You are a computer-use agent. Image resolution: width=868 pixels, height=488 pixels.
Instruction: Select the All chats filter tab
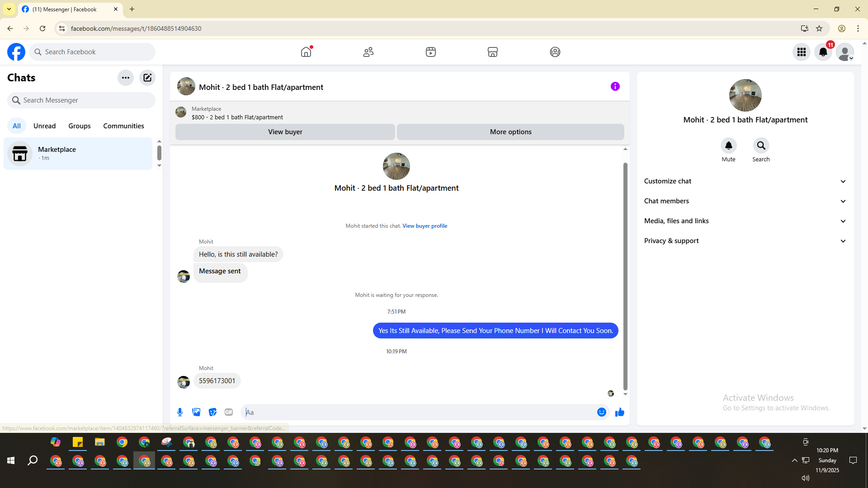[17, 126]
